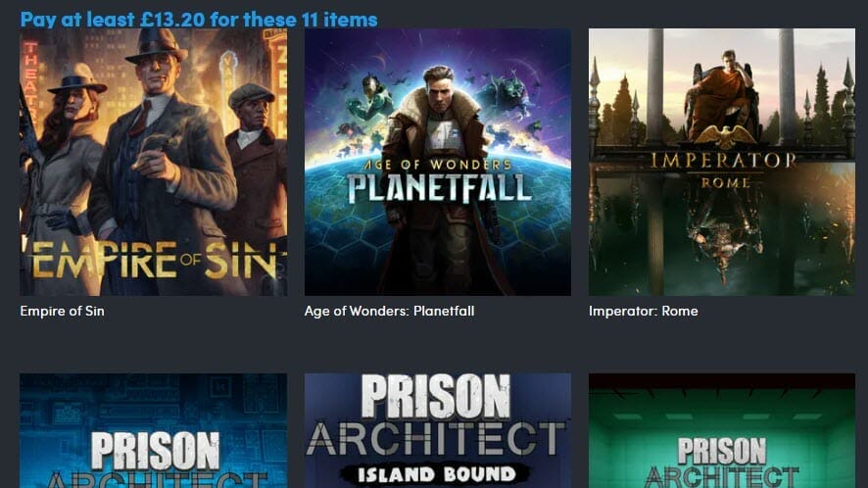Open Prison Architect Island Bound thumbnail

click(437, 431)
